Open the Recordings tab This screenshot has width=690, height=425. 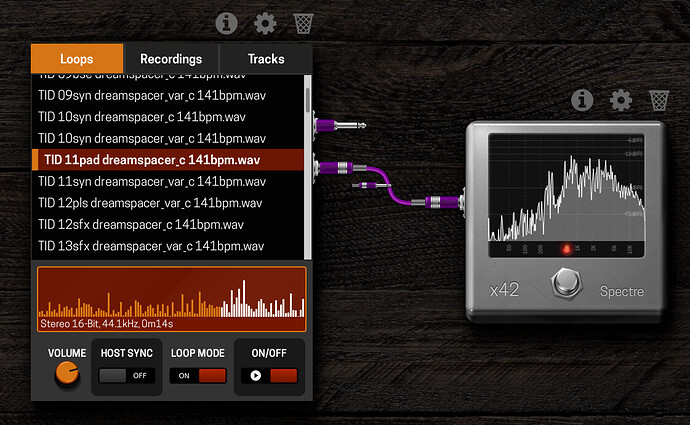(x=171, y=59)
